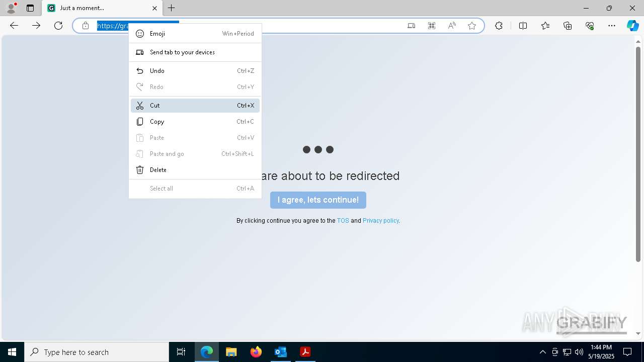Choose Select all in the context menu
The width and height of the screenshot is (644, 362).
pos(195,189)
